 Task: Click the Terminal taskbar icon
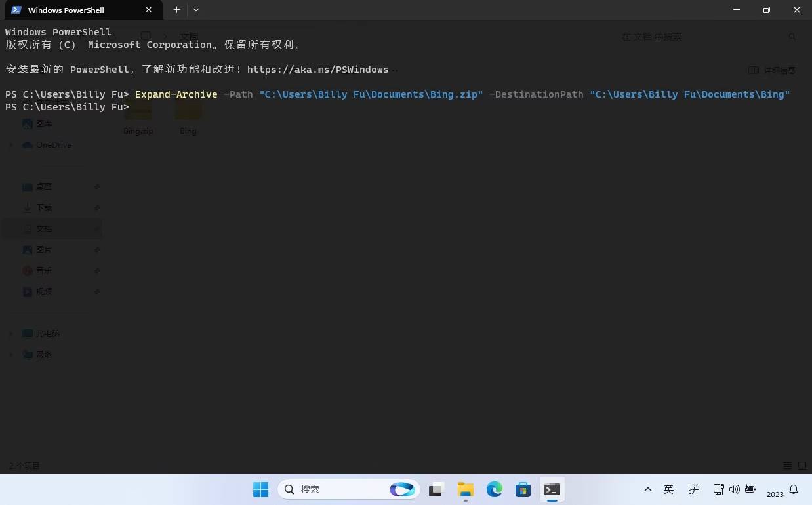click(x=552, y=489)
